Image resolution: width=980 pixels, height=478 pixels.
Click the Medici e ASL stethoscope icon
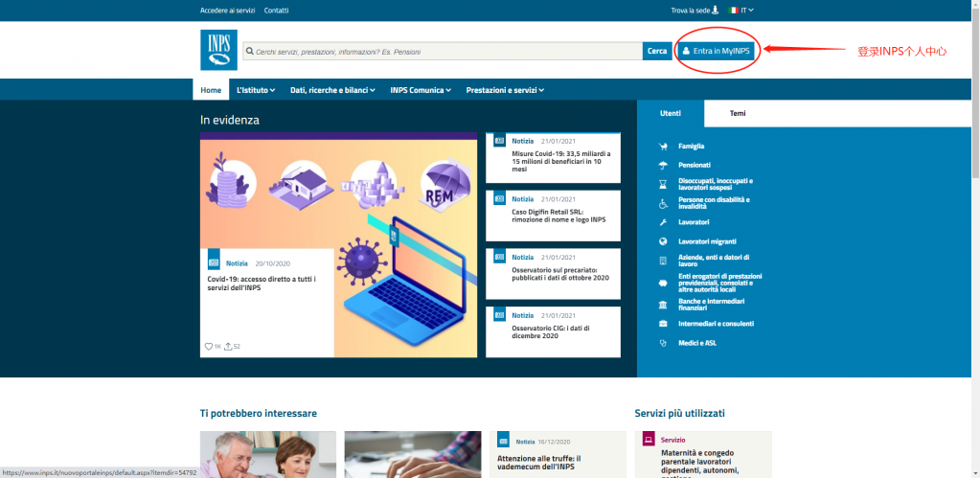point(662,343)
